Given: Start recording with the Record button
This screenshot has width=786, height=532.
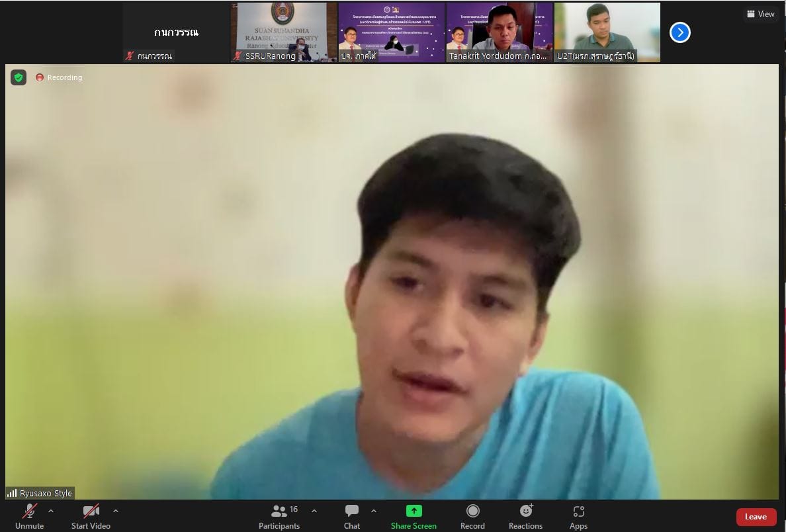Looking at the screenshot, I should pyautogui.click(x=472, y=511).
